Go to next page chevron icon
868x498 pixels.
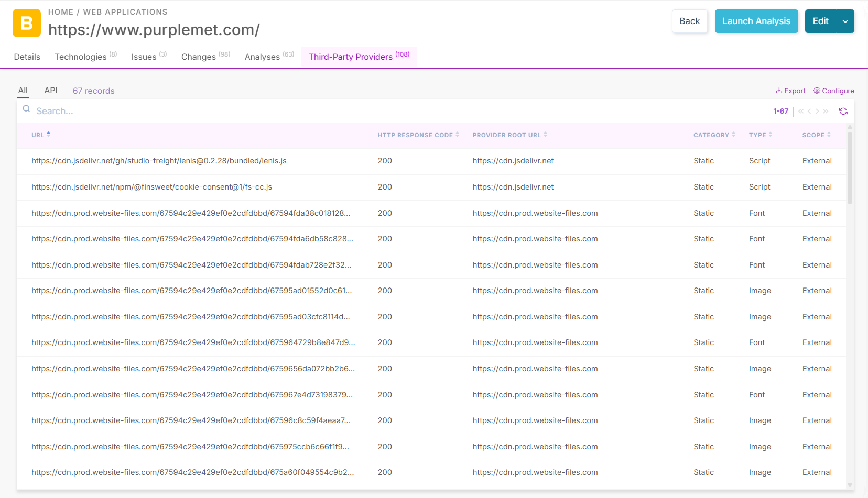tap(817, 111)
